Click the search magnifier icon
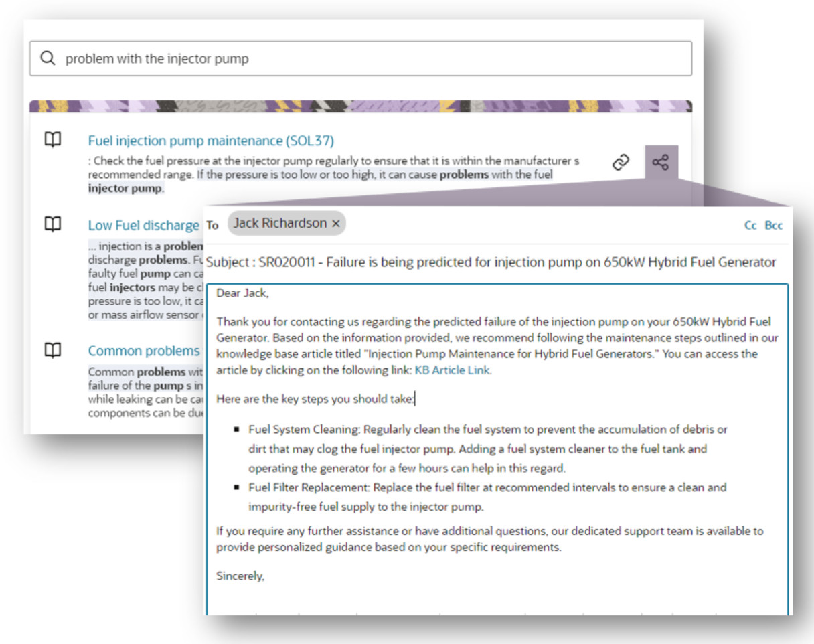 48,59
